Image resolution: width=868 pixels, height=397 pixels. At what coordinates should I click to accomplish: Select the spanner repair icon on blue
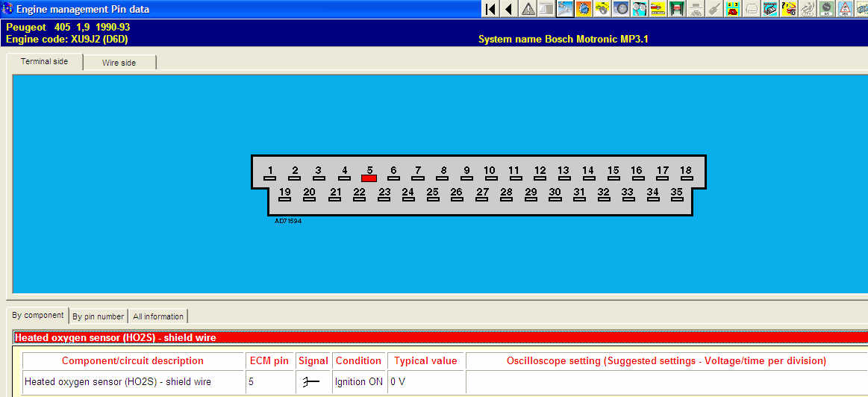pos(565,9)
